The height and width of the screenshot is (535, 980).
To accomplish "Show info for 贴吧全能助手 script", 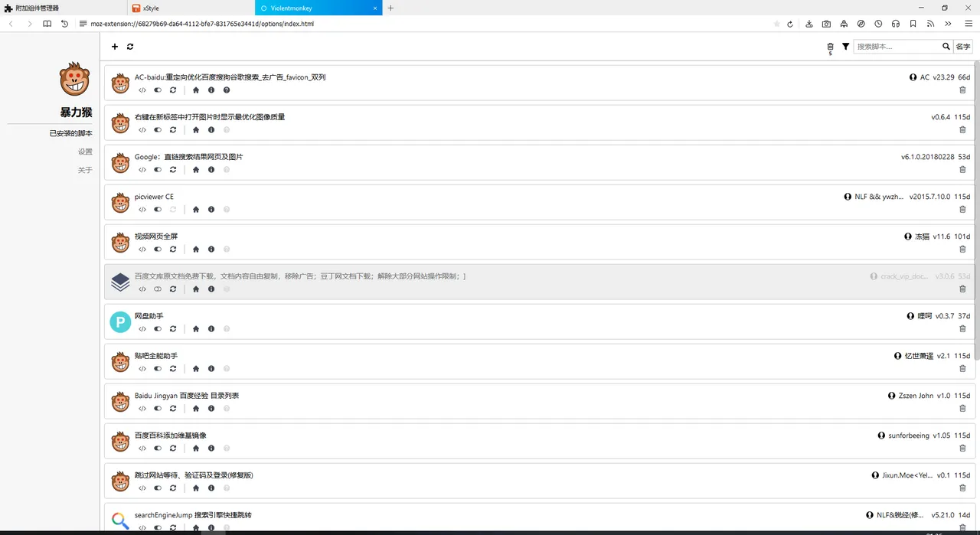I will tap(211, 369).
